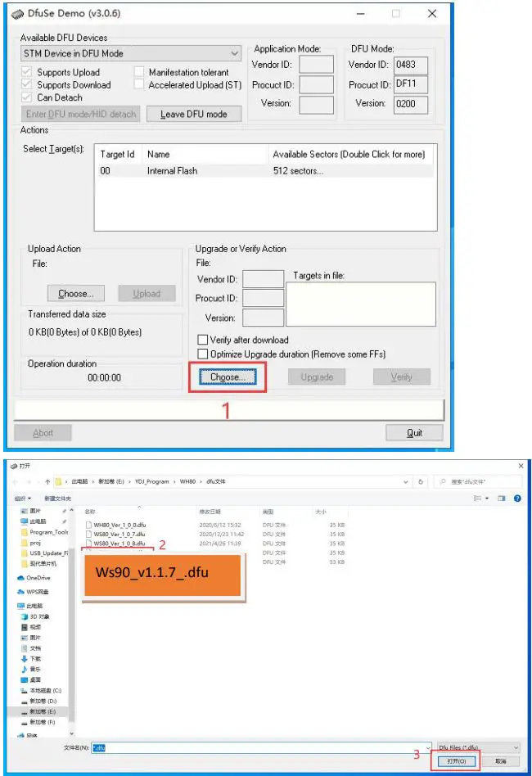Toggle Optimize Upgrade duration checkbox
This screenshot has width=532, height=776.
[203, 354]
